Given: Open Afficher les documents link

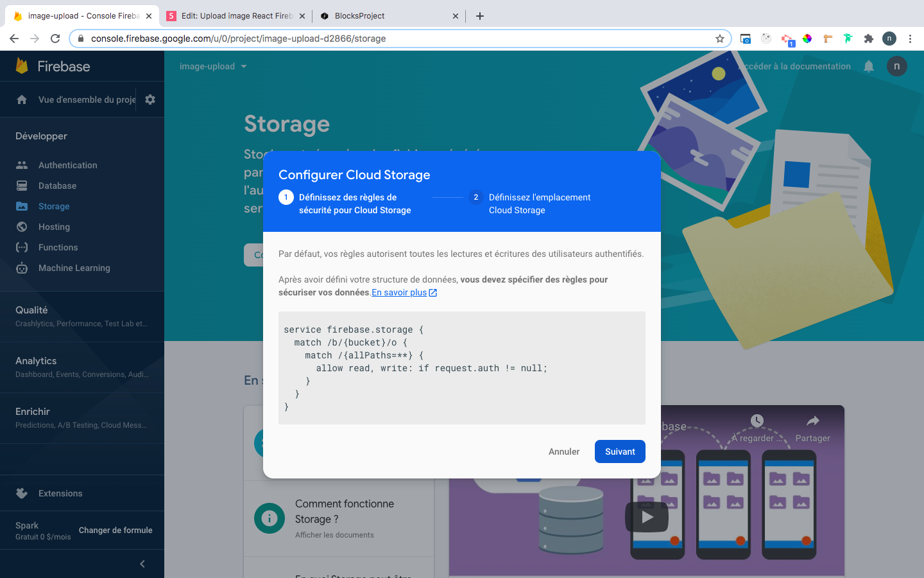Looking at the screenshot, I should point(334,535).
